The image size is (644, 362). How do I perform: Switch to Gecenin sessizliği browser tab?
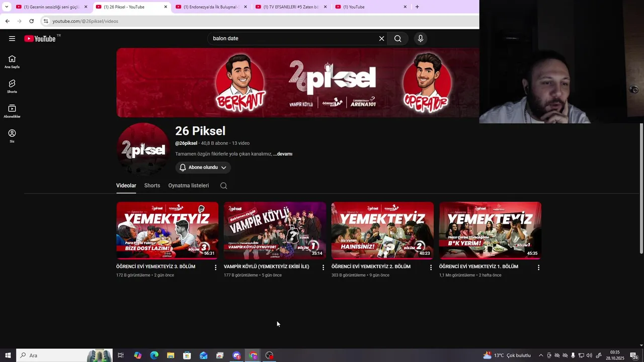coord(52,7)
